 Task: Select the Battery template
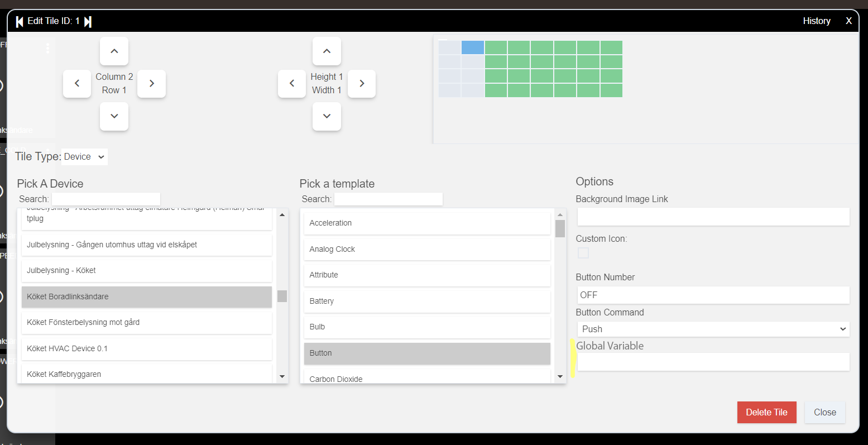(x=426, y=300)
